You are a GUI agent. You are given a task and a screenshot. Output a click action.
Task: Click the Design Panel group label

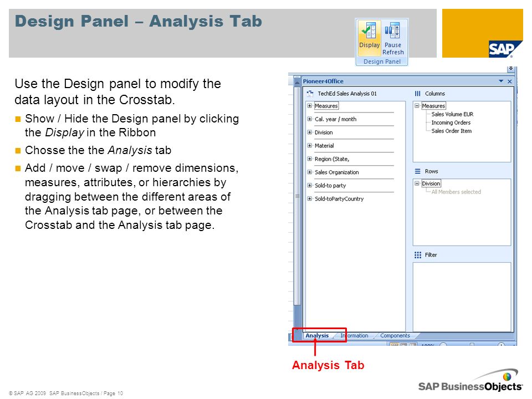382,62
